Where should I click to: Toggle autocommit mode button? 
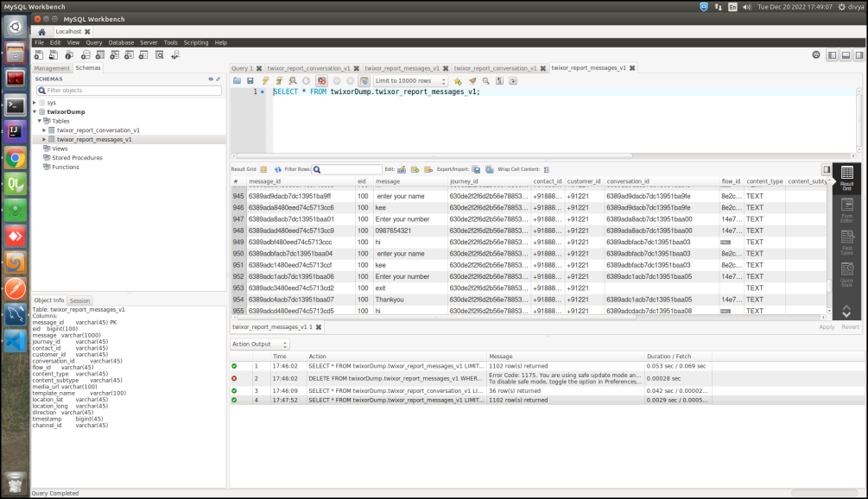364,81
